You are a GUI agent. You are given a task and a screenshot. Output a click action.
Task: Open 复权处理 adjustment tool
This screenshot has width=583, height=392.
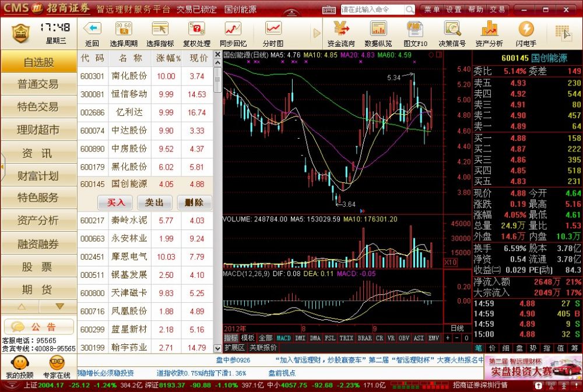pyautogui.click(x=196, y=34)
